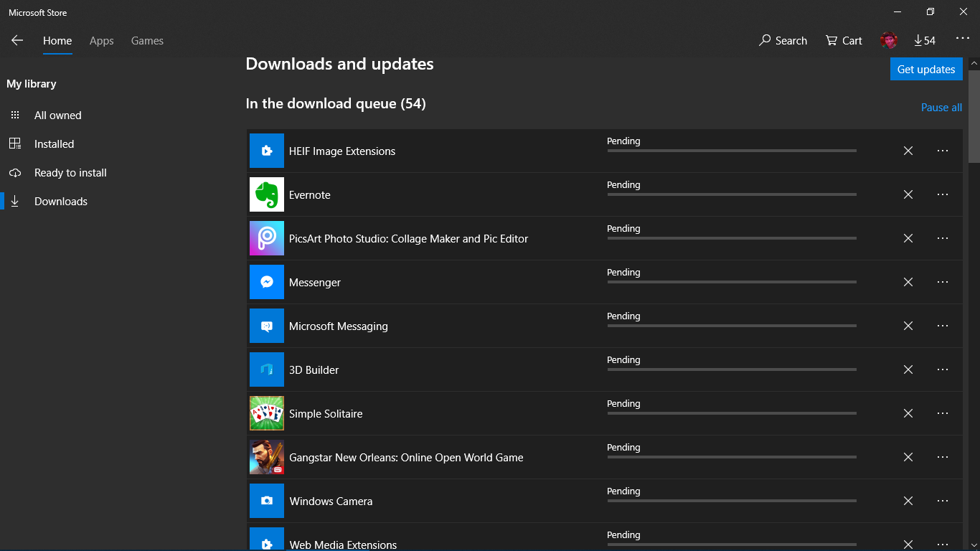Click the Evernote elephant icon
The image size is (980, 551).
point(267,194)
